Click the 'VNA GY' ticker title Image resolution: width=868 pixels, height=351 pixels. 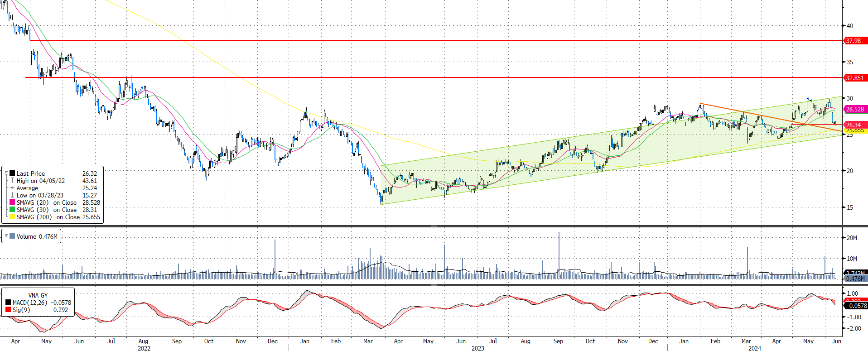[38, 295]
